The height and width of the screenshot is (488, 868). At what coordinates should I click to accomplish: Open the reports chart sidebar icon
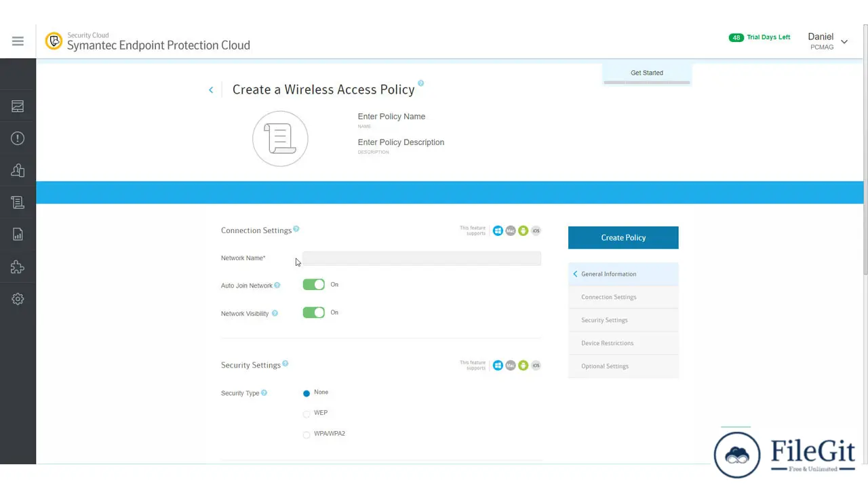pyautogui.click(x=18, y=235)
